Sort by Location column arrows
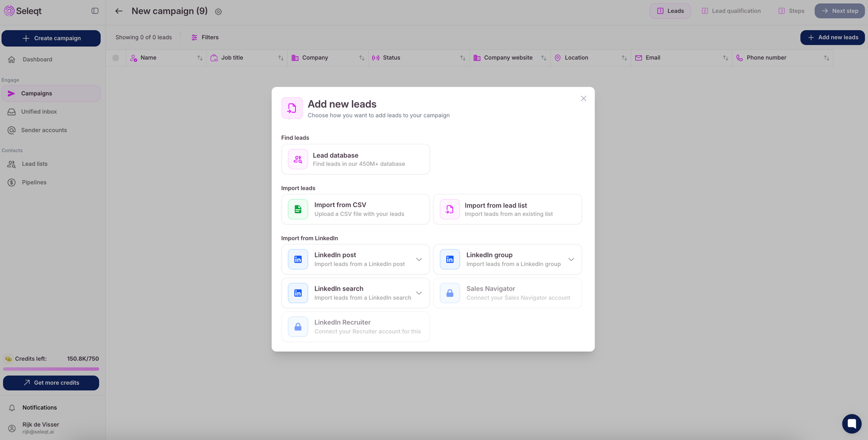Screen dimensions: 868x440 pos(624,58)
